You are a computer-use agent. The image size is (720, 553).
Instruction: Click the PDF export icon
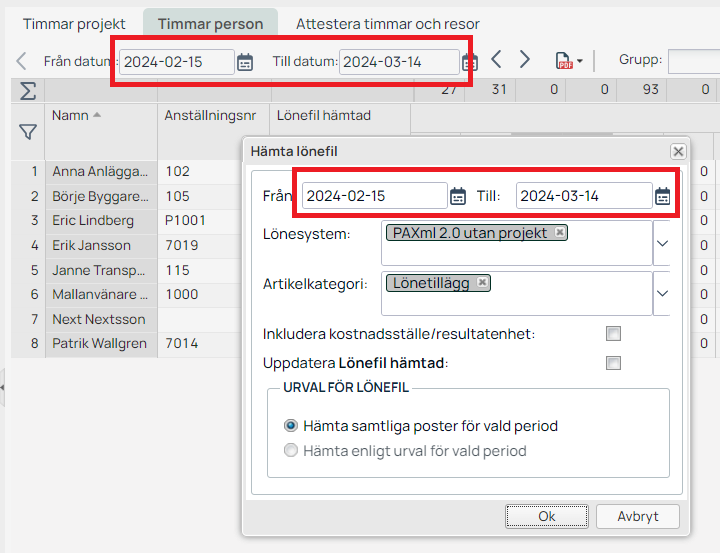pos(564,61)
